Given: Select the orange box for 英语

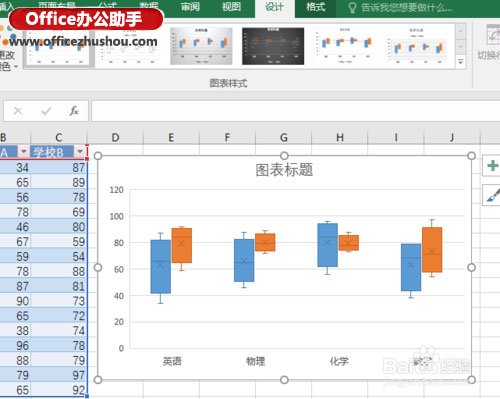Looking at the screenshot, I should (x=182, y=245).
